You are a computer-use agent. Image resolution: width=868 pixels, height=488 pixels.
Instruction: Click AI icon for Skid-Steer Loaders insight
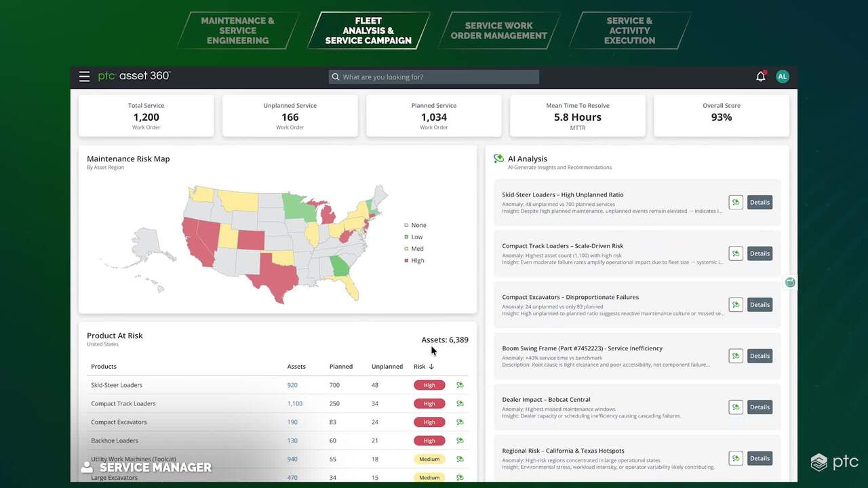[x=735, y=202]
